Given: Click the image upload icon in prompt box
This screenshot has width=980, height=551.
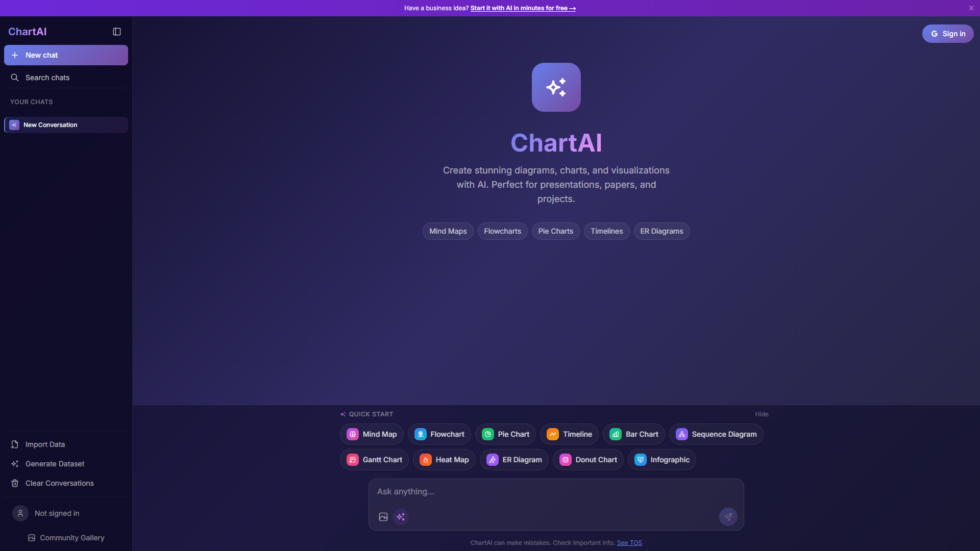Looking at the screenshot, I should point(383,517).
